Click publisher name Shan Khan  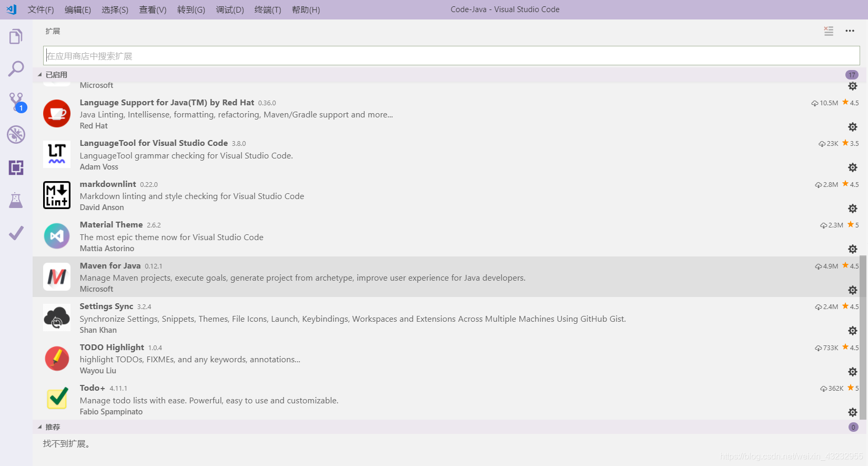tap(98, 330)
